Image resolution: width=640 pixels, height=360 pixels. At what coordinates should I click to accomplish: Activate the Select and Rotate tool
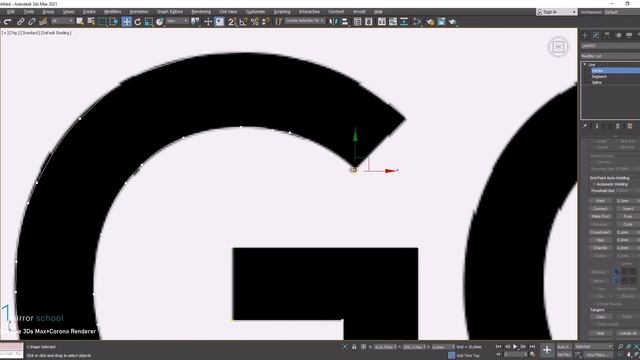(x=138, y=22)
